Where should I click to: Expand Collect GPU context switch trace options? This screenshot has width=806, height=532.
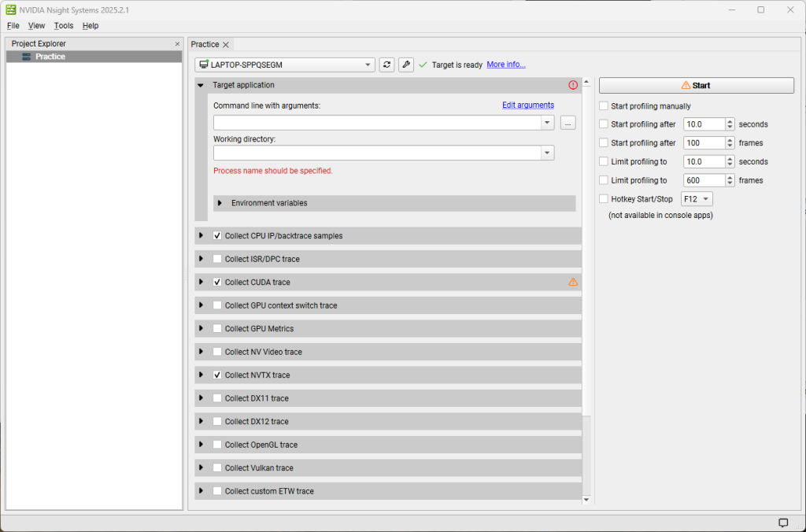point(201,305)
